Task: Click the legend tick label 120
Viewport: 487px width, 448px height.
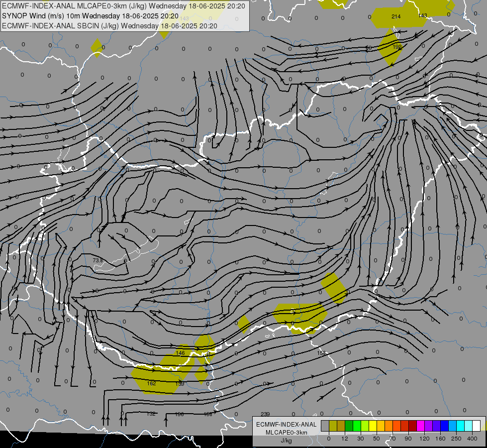Action: (424, 439)
